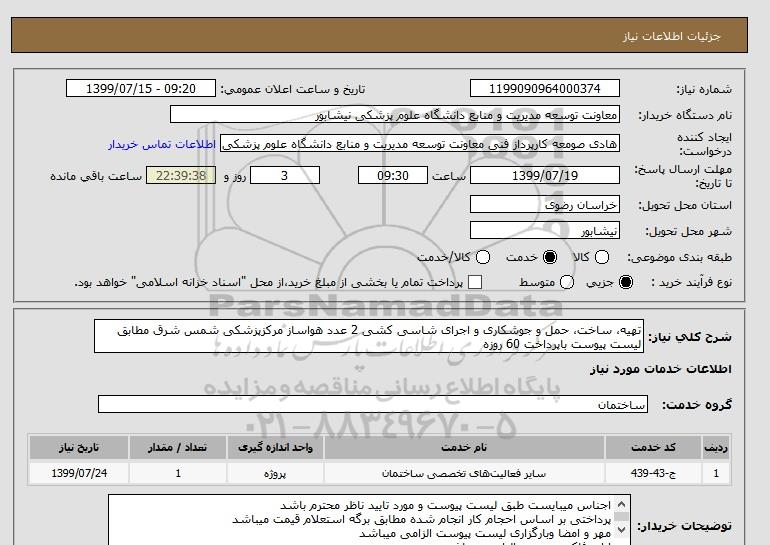Screen dimensions: 770x545
Task: Click the remaining time countdown 22:39:38
Action: tap(181, 175)
